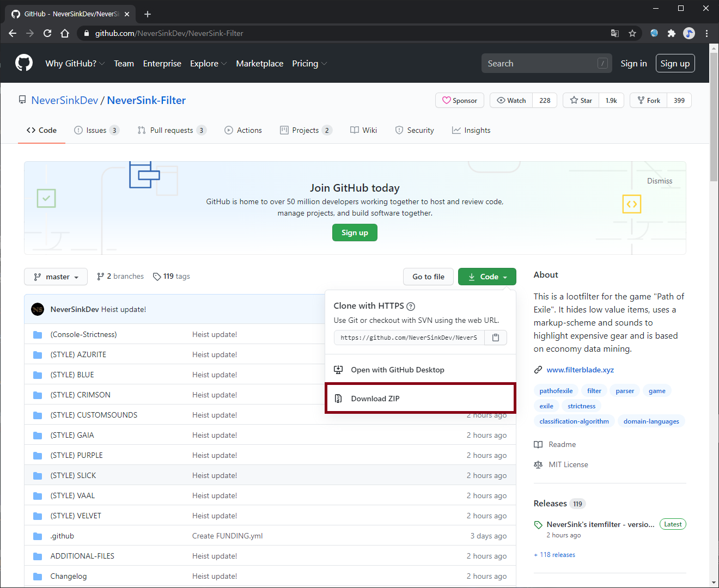Viewport: 719px width, 588px height.
Task: Open Projects tab
Action: (x=306, y=130)
